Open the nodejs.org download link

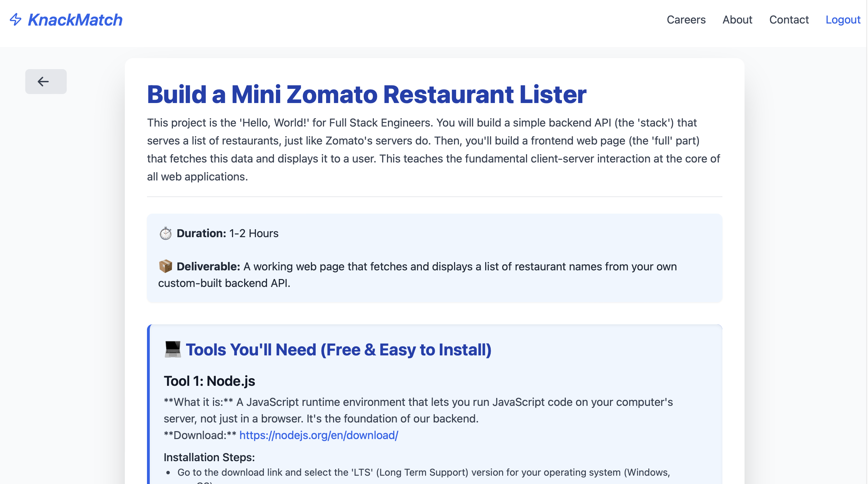(318, 435)
